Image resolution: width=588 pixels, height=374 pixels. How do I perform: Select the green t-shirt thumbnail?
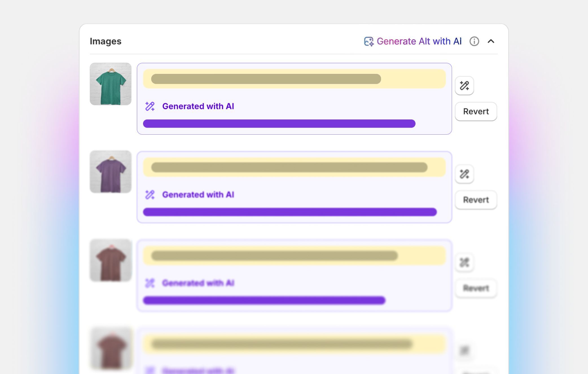[x=111, y=84]
